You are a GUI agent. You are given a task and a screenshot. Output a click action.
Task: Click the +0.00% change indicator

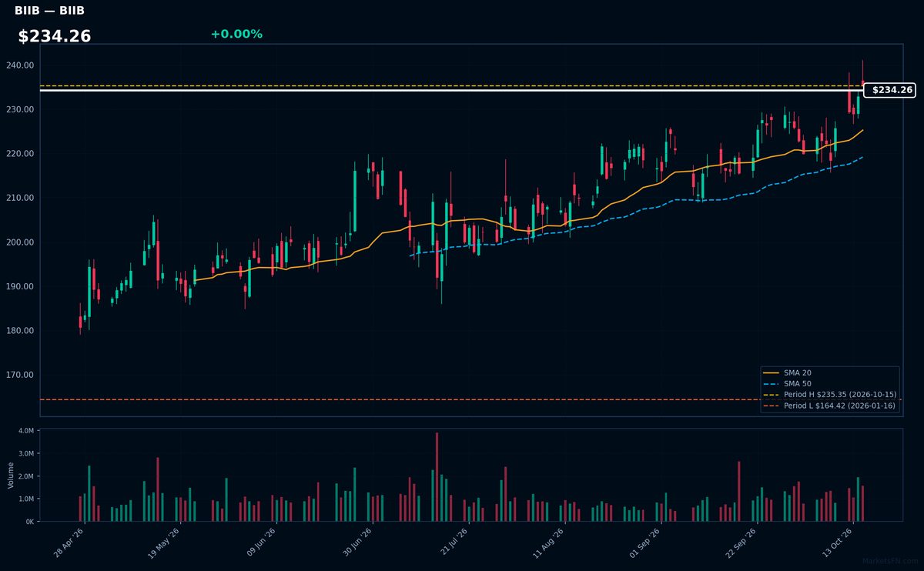(x=236, y=34)
